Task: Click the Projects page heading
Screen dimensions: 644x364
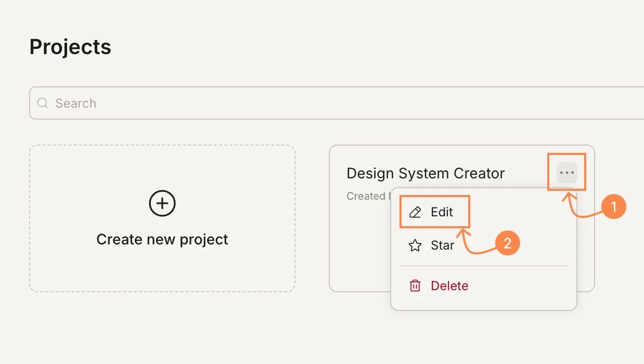Action: click(70, 47)
